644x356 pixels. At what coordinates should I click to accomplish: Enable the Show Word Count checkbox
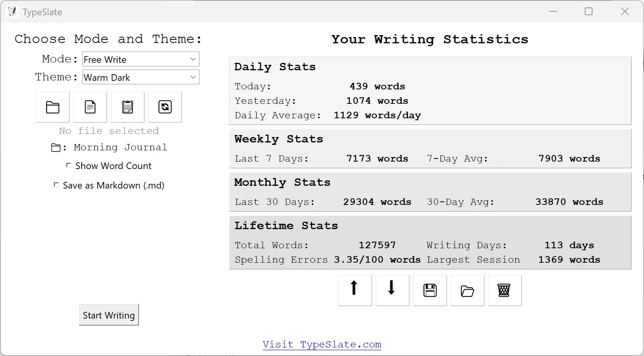pos(69,166)
